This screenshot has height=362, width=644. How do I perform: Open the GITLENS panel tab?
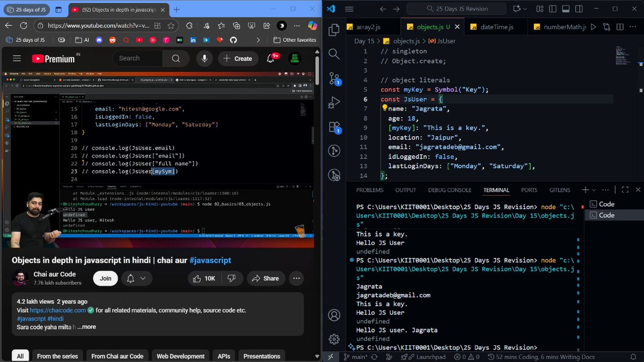560,190
